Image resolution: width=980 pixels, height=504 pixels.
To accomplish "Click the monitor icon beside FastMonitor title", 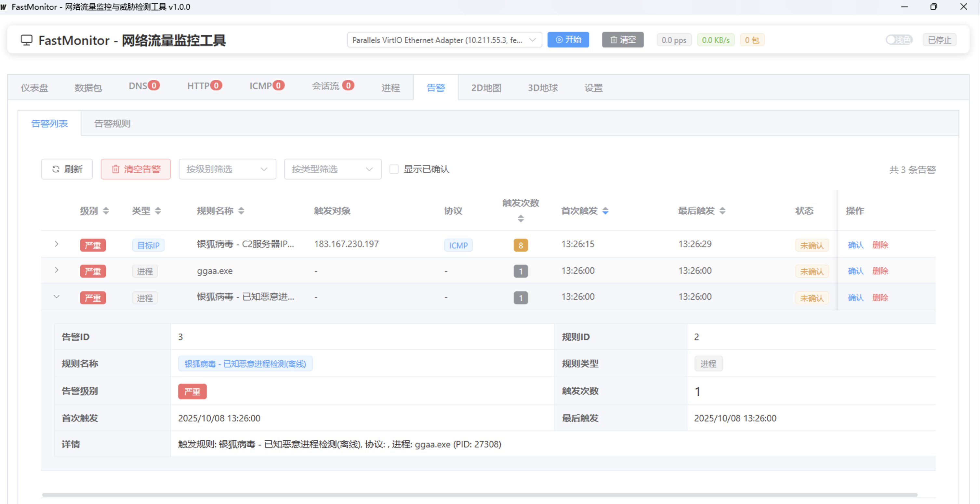I will pos(26,40).
